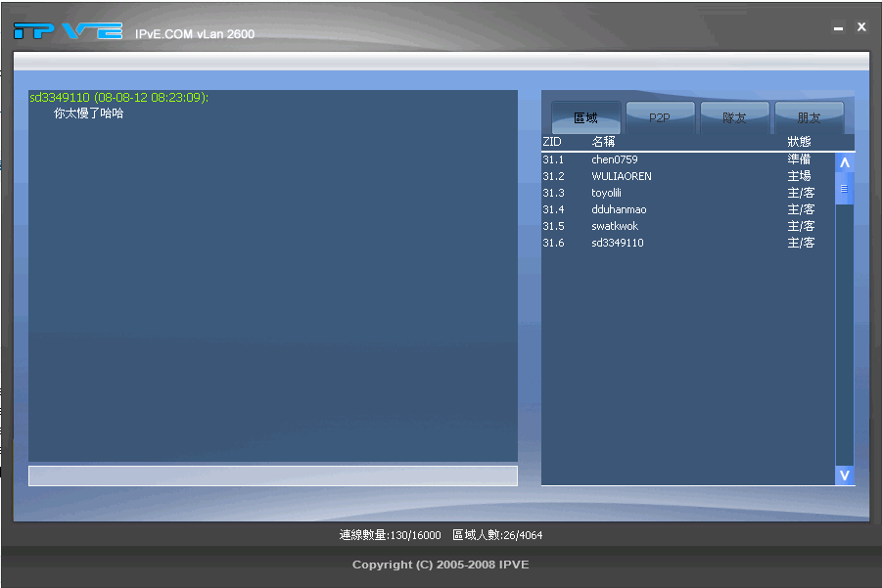Click the scrollbar up arrow

coord(844,161)
